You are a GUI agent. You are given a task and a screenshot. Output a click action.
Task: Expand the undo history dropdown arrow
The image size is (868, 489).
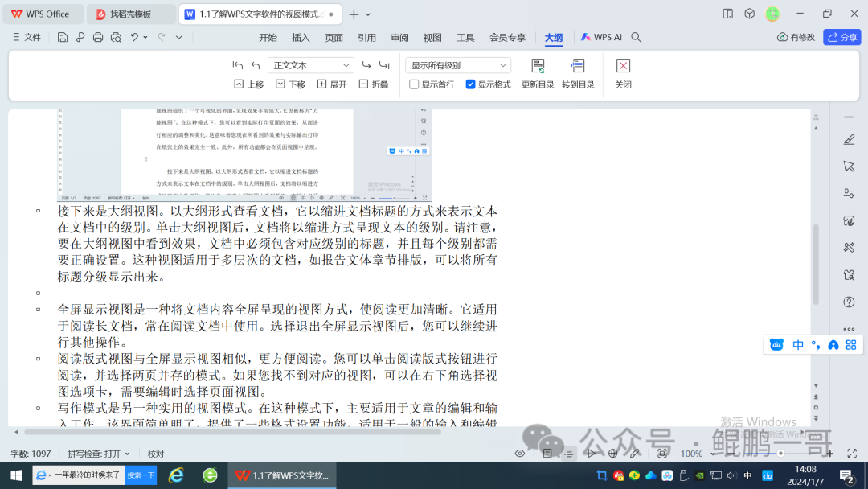tap(145, 37)
